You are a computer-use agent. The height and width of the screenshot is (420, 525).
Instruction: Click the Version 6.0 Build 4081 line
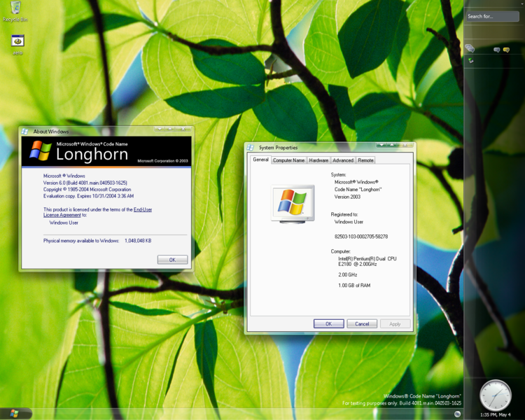pos(85,183)
